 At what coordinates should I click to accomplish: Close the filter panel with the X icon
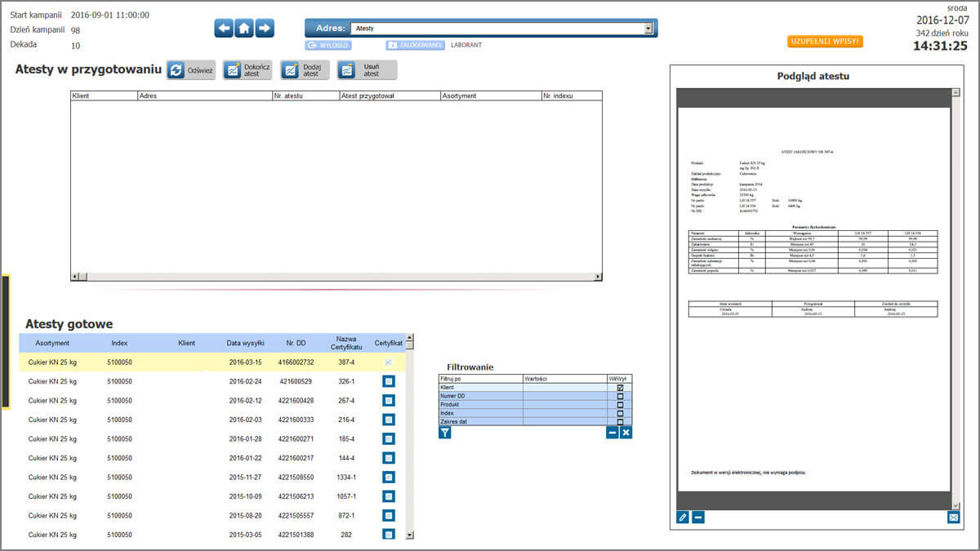tap(626, 432)
